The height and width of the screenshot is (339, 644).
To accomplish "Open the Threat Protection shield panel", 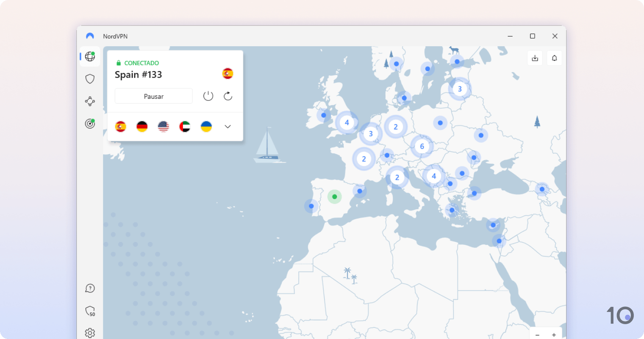I will pyautogui.click(x=89, y=79).
